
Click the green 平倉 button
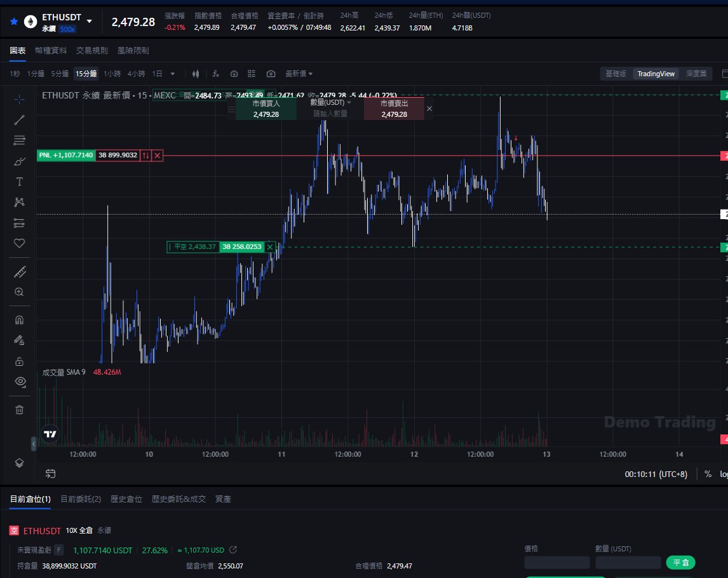coord(681,563)
